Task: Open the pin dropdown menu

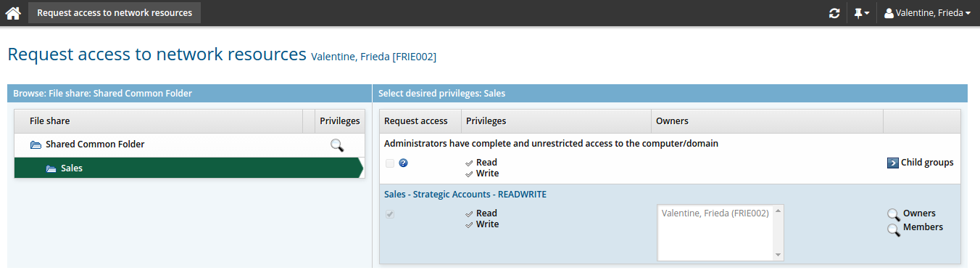Action: (x=862, y=13)
